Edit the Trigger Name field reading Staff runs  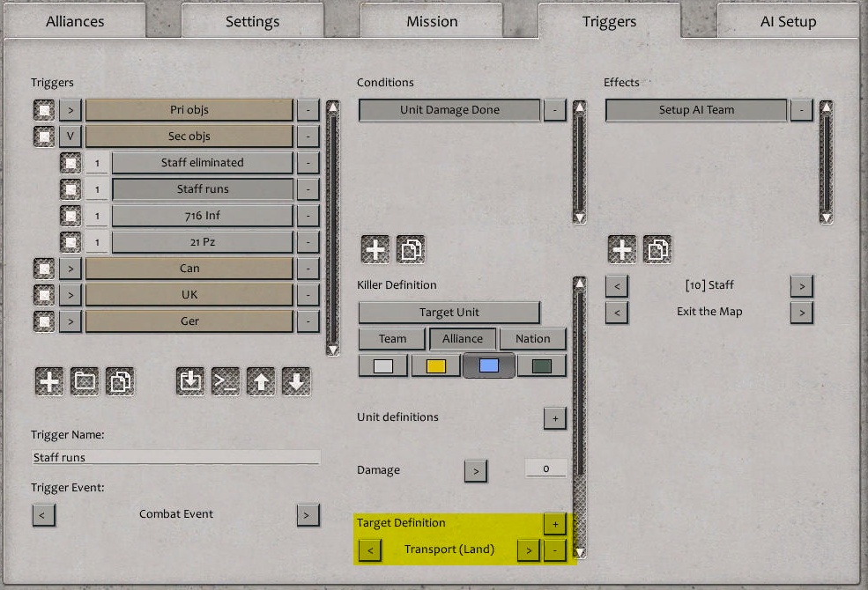175,456
